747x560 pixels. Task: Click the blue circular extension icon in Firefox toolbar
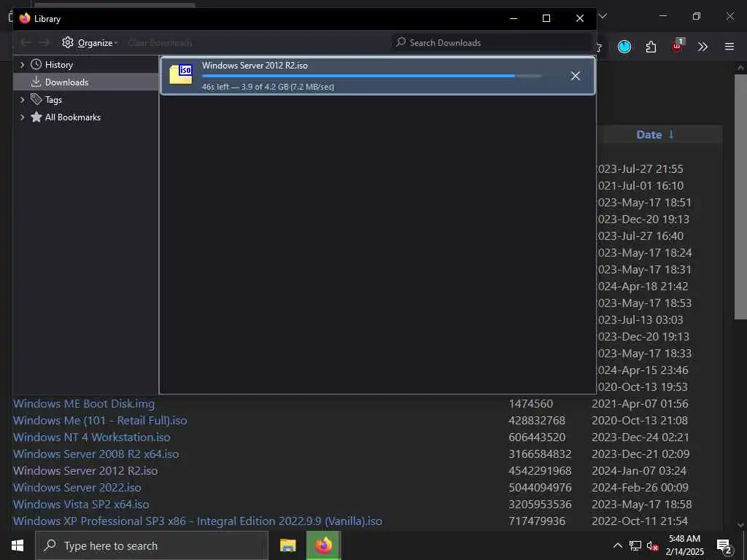624,47
